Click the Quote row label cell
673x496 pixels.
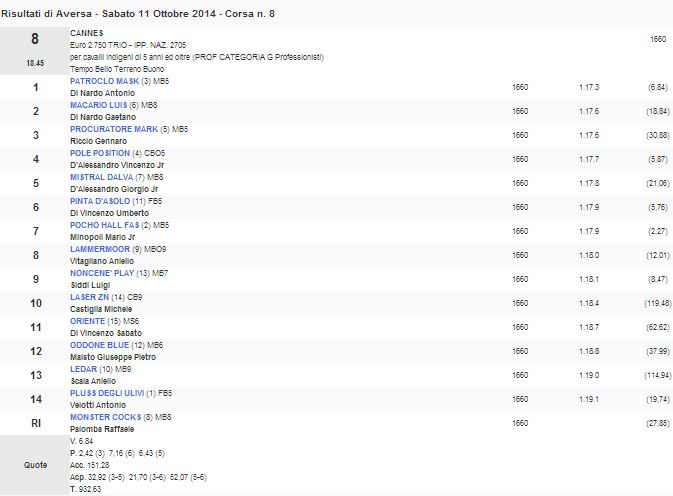34,463
